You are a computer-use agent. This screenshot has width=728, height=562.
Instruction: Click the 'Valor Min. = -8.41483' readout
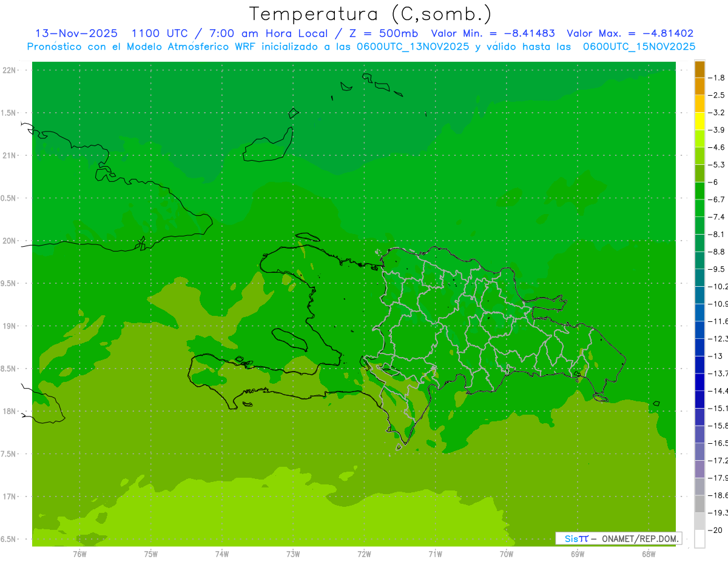(x=493, y=33)
